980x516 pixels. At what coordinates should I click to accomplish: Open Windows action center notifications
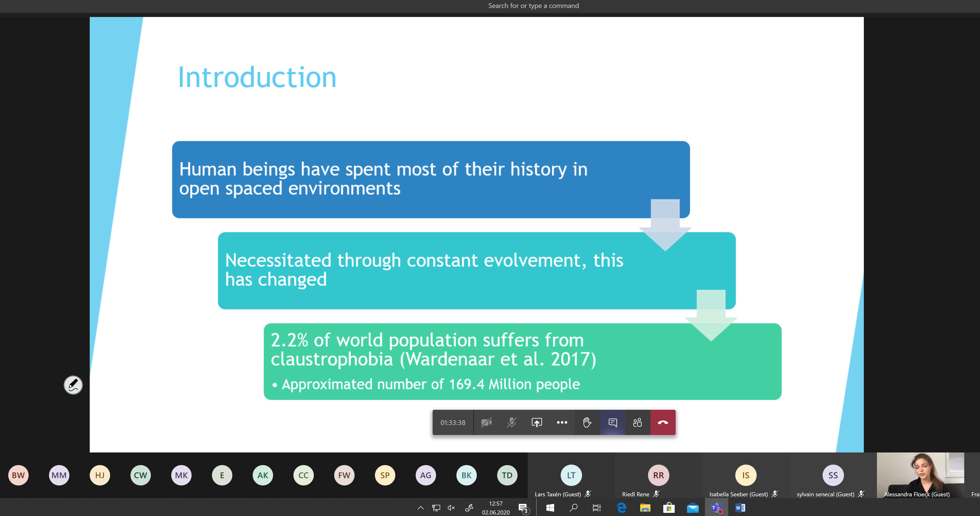[524, 508]
